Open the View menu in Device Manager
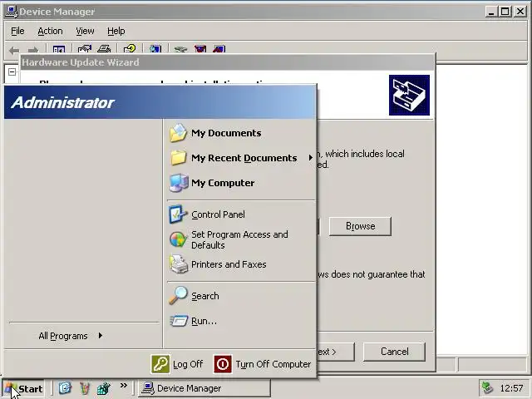 pyautogui.click(x=85, y=31)
